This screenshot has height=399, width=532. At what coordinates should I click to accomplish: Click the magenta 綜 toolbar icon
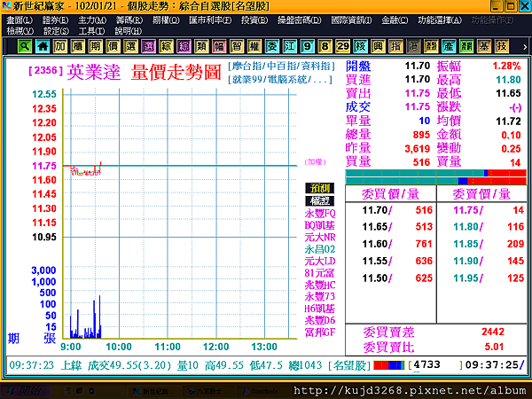(x=184, y=46)
